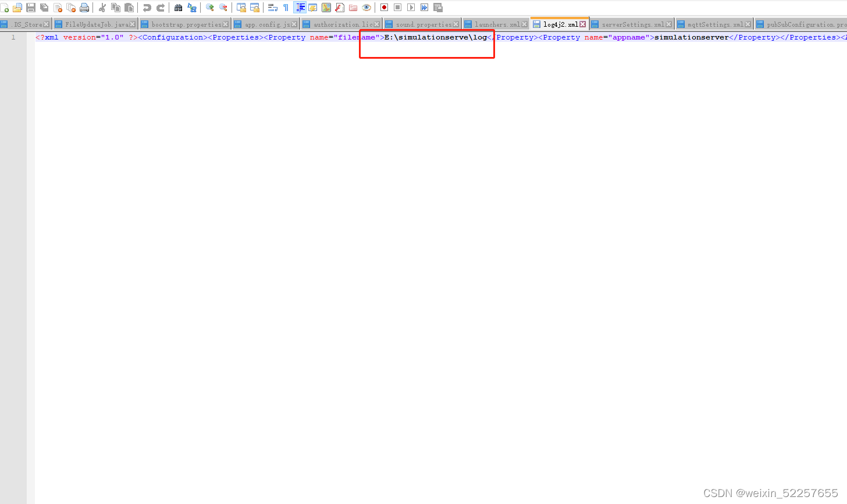Paste clipboard using the toolbar Paste icon
The width and height of the screenshot is (847, 504).
[129, 8]
